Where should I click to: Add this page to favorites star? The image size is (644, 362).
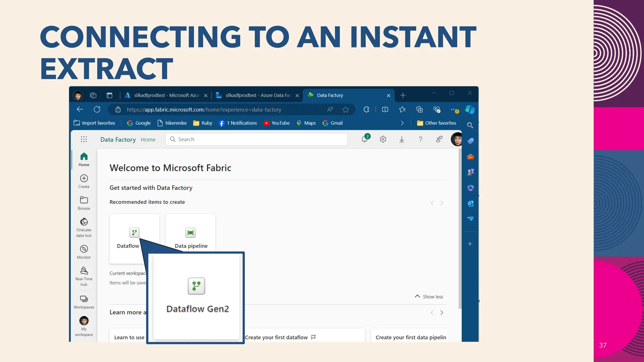click(x=346, y=109)
